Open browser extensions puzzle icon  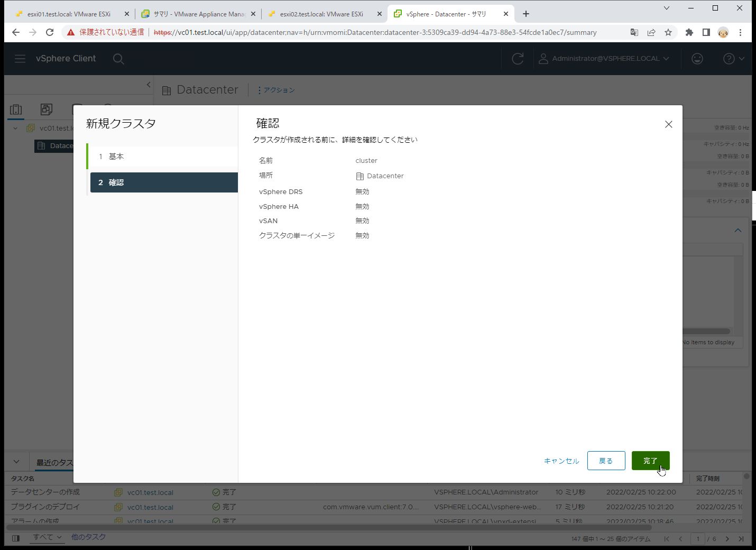tap(689, 33)
